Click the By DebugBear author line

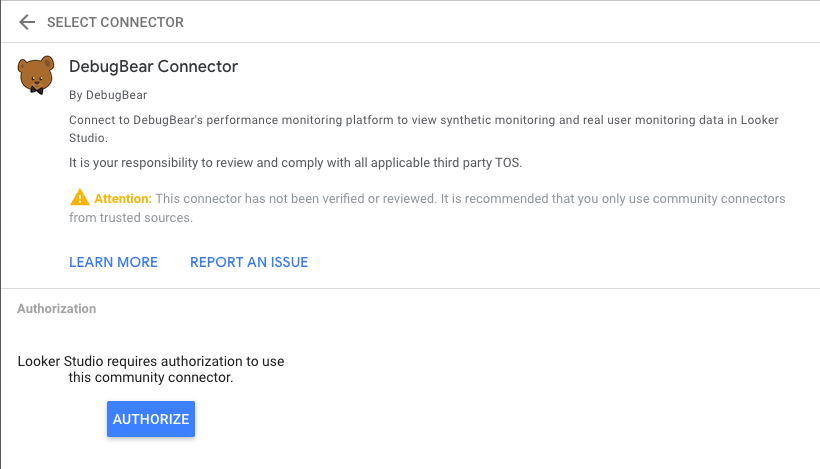[108, 95]
